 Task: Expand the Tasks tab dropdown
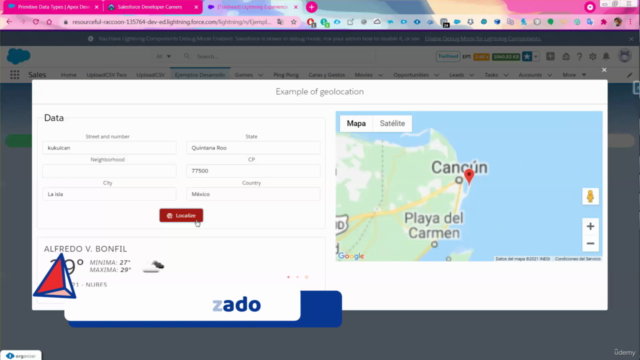506,75
